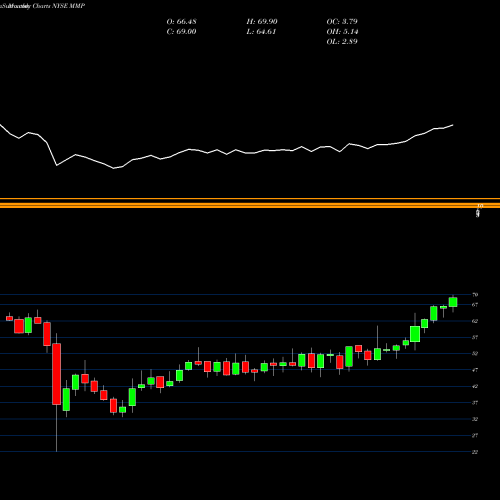Click the '70' price axis label

(x=475, y=295)
